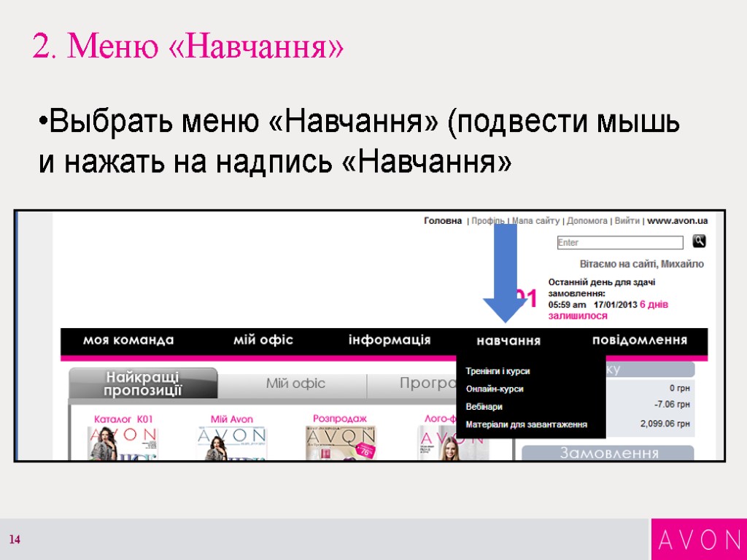This screenshot has width=747, height=560.
Task: Switch to the gray Мій офіс tab
Action: (x=295, y=384)
